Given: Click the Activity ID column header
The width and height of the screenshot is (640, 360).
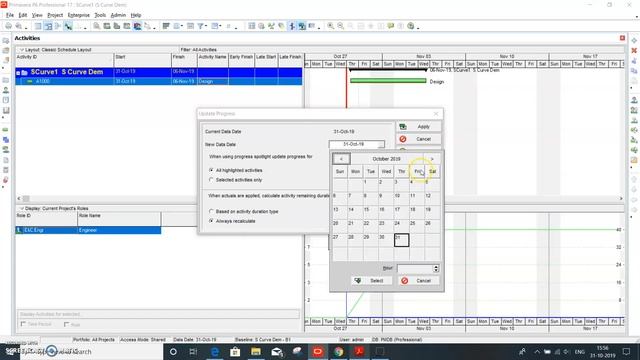Looking at the screenshot, I should [x=64, y=60].
